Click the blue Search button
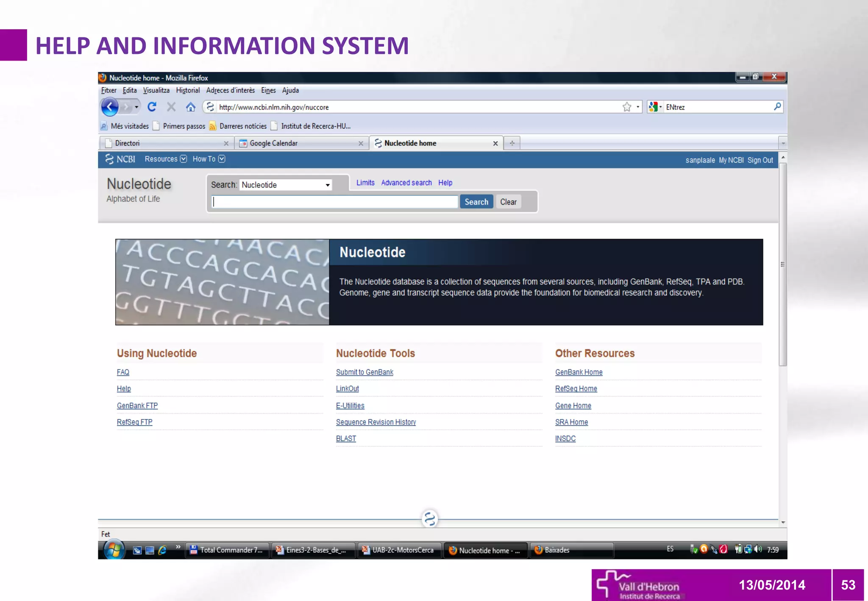The image size is (868, 601). (476, 202)
